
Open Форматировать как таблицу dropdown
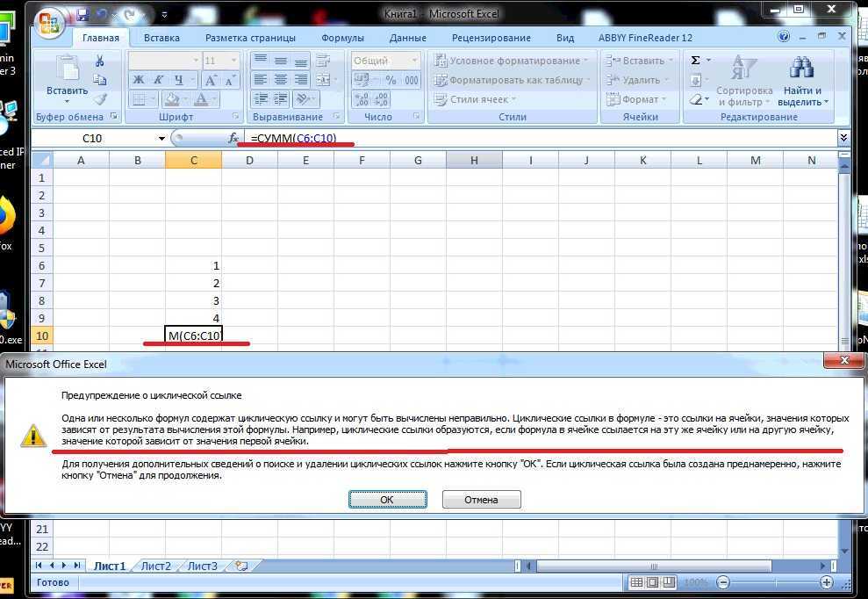[512, 80]
